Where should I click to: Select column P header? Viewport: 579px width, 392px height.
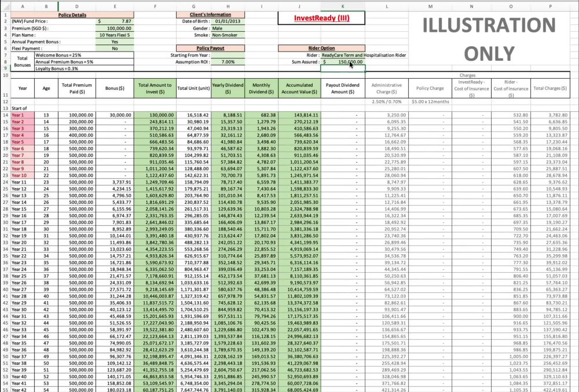tap(550, 6)
